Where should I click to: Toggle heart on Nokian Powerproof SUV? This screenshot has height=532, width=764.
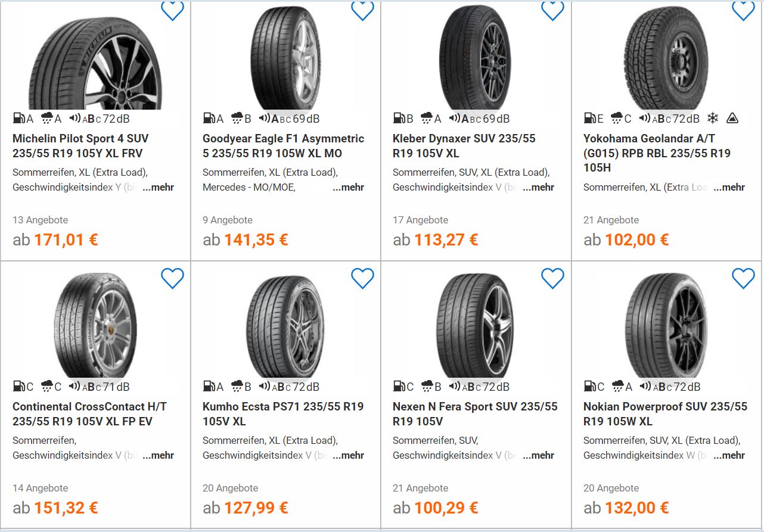click(x=743, y=278)
